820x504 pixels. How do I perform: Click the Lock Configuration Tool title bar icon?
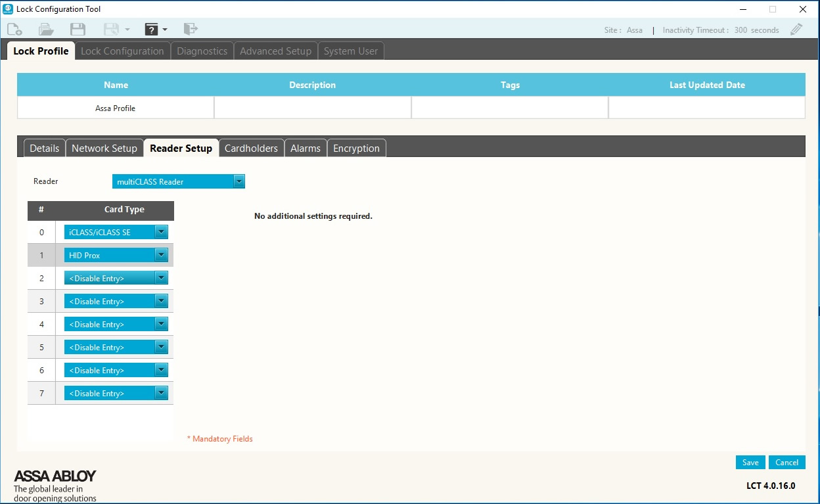8,9
